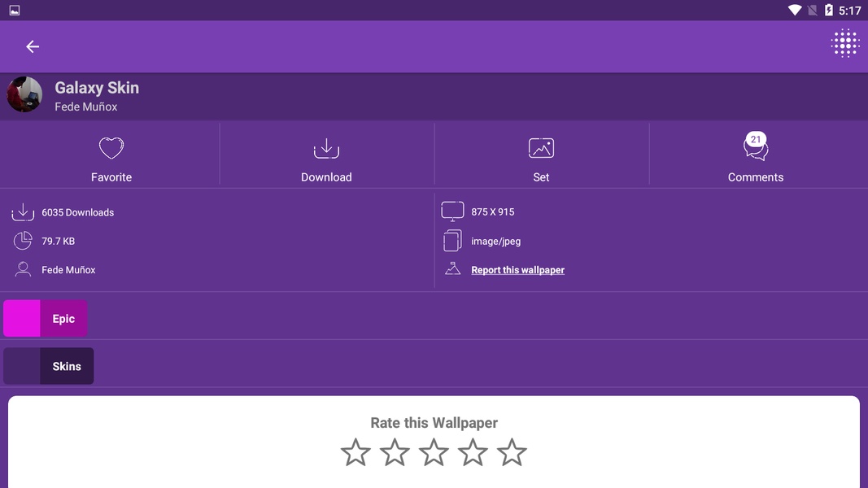868x488 pixels.
Task: Click the Fede Muñox uploader name in details
Action: click(68, 270)
